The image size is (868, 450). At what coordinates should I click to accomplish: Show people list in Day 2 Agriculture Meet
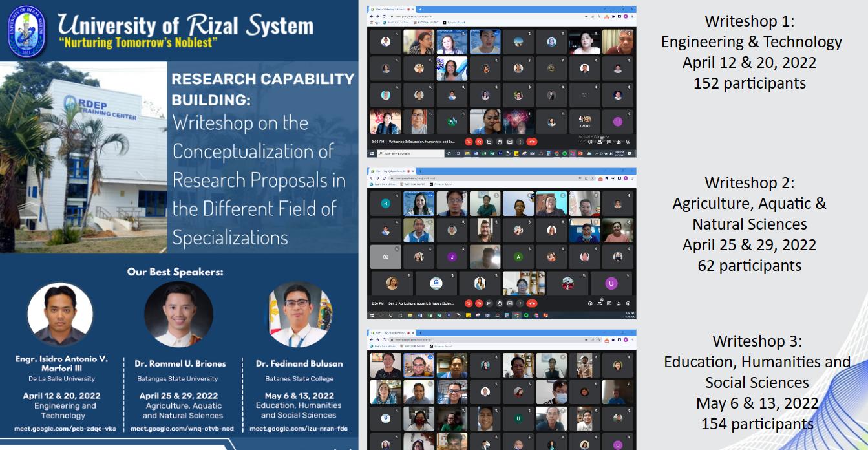[600, 303]
